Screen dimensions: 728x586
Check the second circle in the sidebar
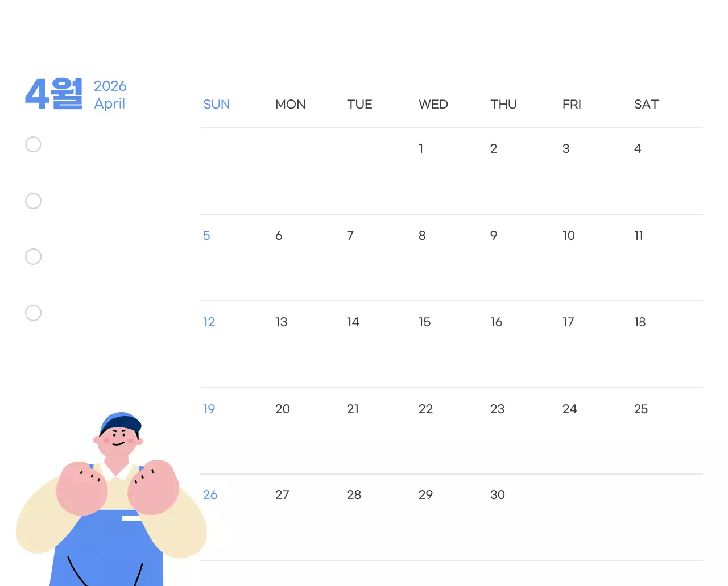tap(33, 201)
